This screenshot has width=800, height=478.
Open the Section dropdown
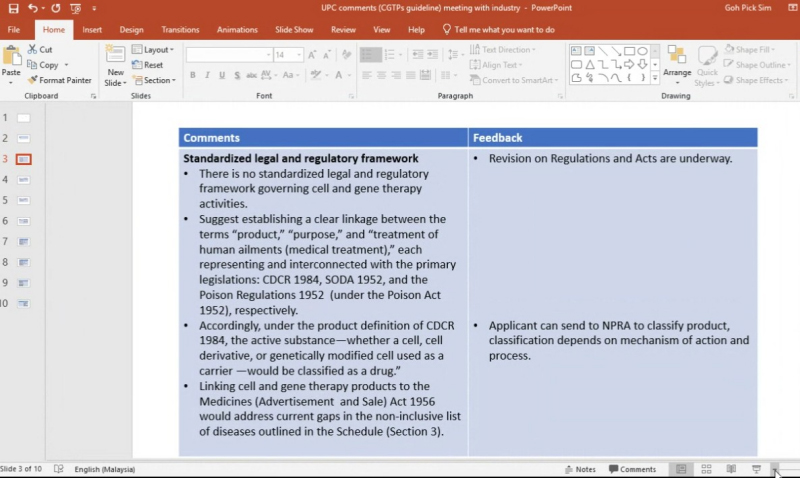coord(157,80)
